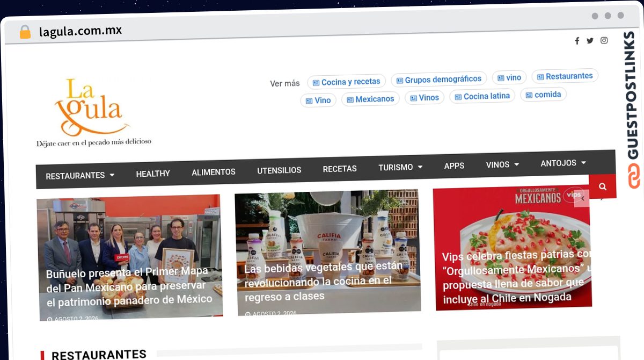Select the capitalized Vino tag

coord(318,100)
